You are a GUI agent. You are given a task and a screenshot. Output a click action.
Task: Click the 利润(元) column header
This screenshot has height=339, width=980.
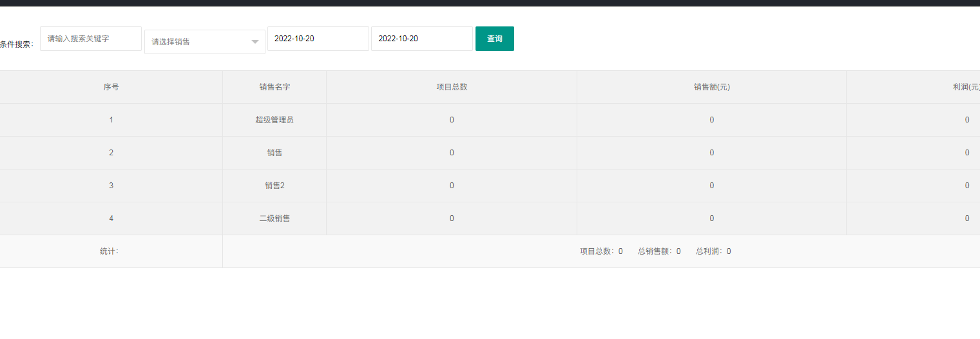point(965,87)
